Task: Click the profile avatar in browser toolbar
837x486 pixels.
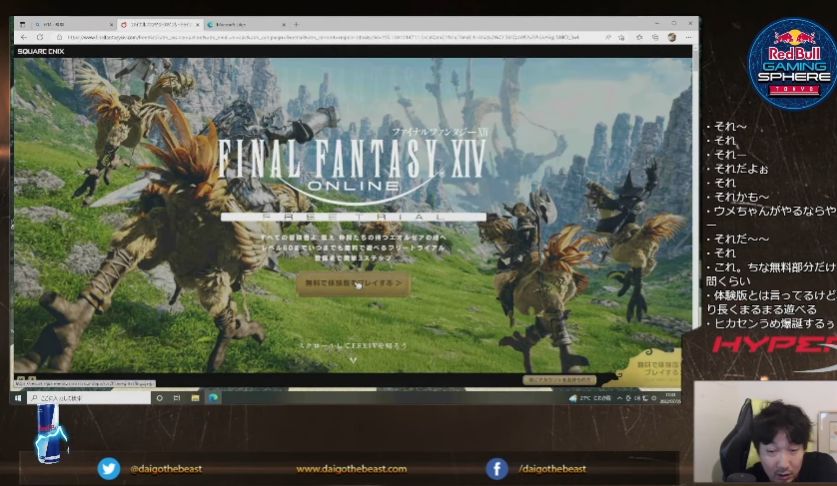Action: [672, 37]
